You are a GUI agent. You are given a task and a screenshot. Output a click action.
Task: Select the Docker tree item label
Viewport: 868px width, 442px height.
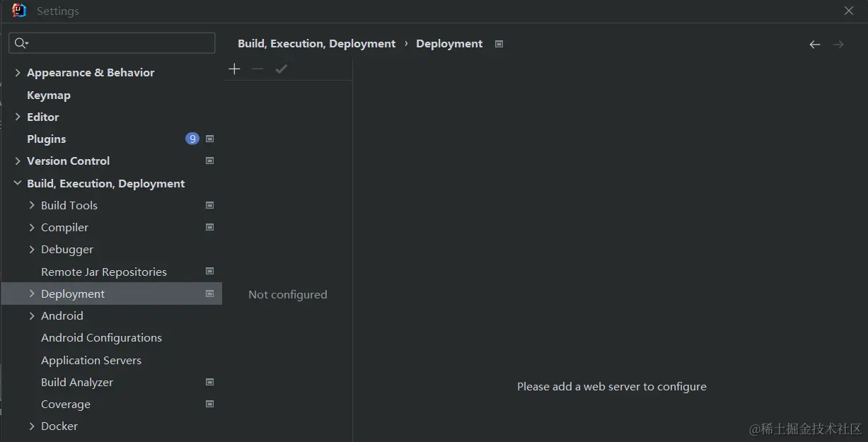[x=59, y=426]
